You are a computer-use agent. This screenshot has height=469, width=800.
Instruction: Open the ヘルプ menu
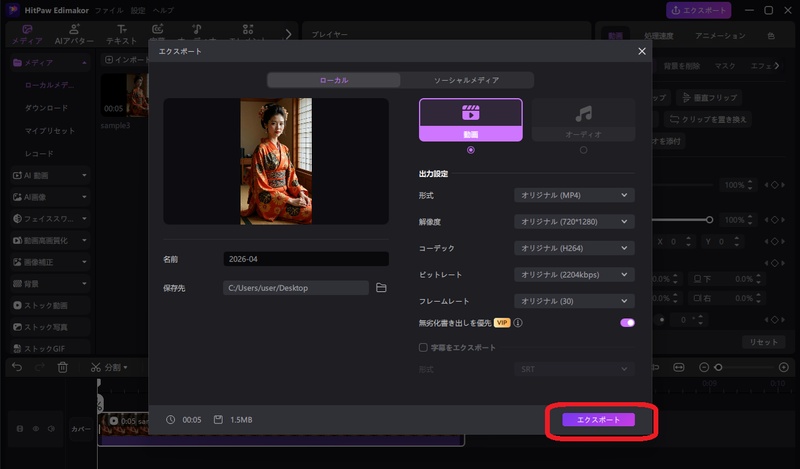click(x=163, y=10)
